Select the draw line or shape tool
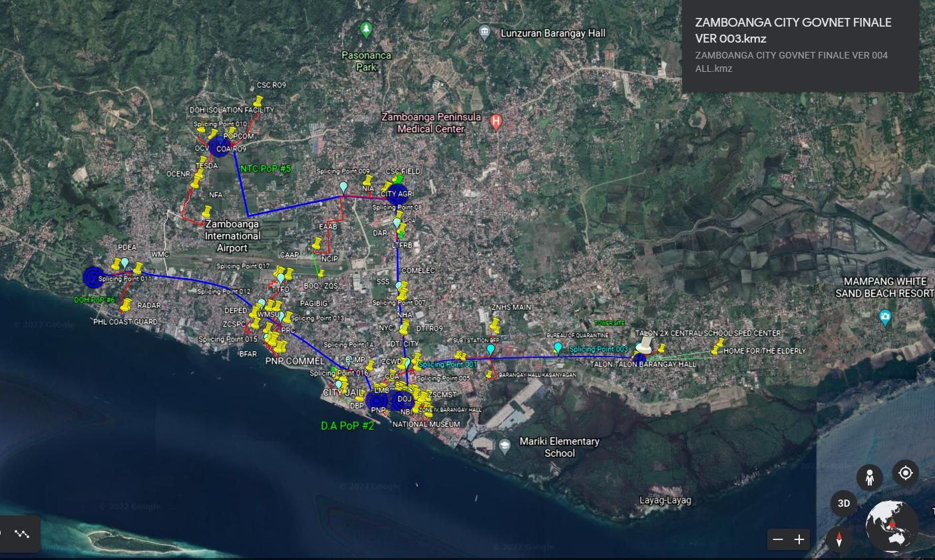Image resolution: width=935 pixels, height=560 pixels. click(22, 533)
